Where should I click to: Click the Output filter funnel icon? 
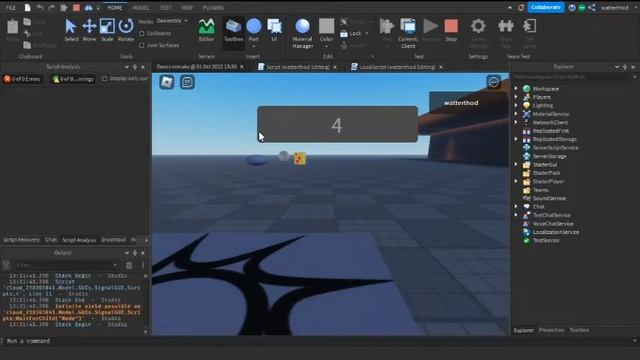click(6, 265)
